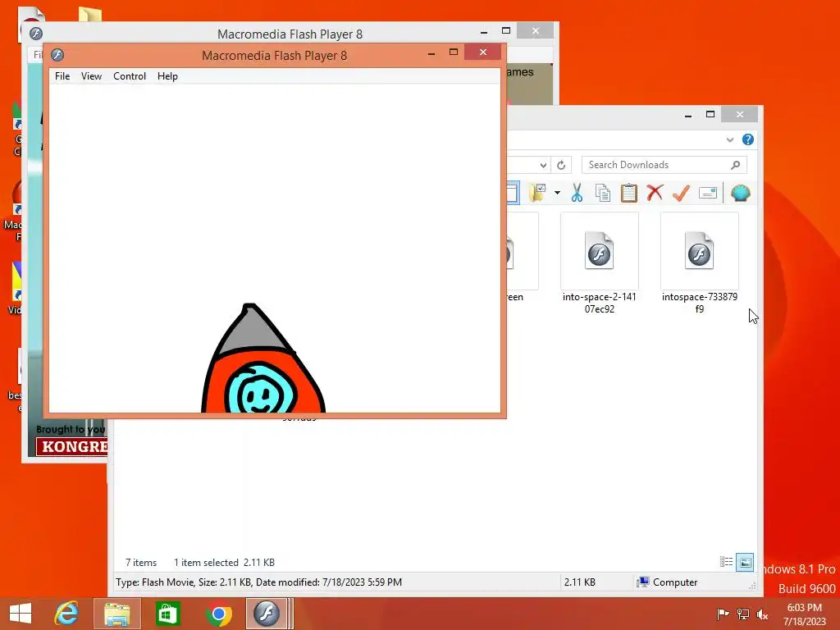This screenshot has width=840, height=630.
Task: Maximize the front Flash Player window
Action: (453, 52)
